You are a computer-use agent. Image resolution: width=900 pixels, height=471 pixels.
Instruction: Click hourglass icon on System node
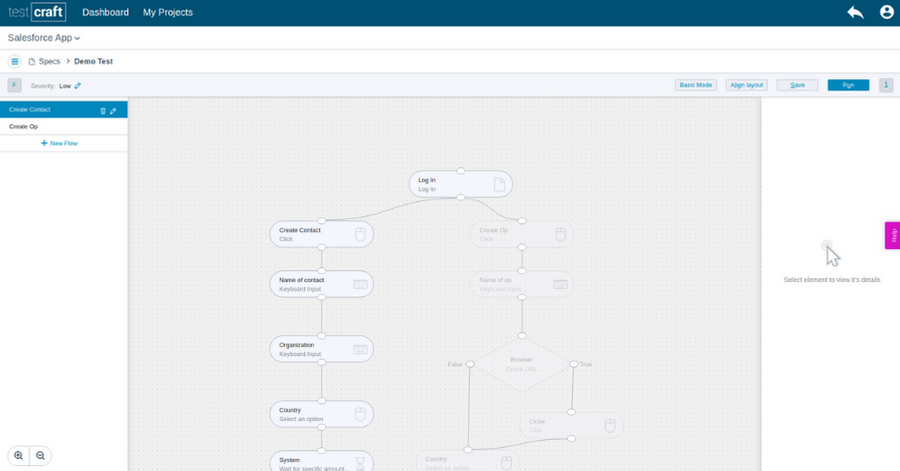[x=360, y=464]
